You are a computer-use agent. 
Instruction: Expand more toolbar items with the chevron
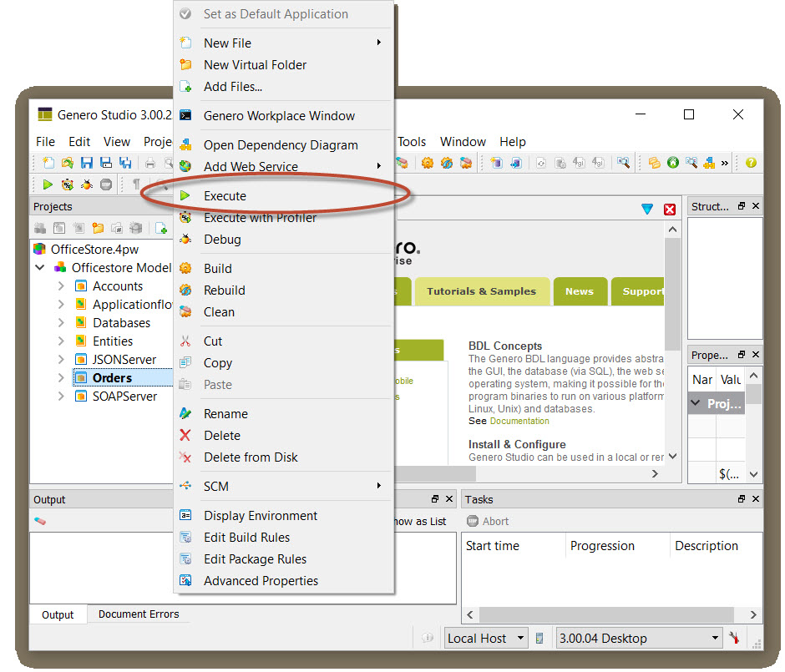724,163
